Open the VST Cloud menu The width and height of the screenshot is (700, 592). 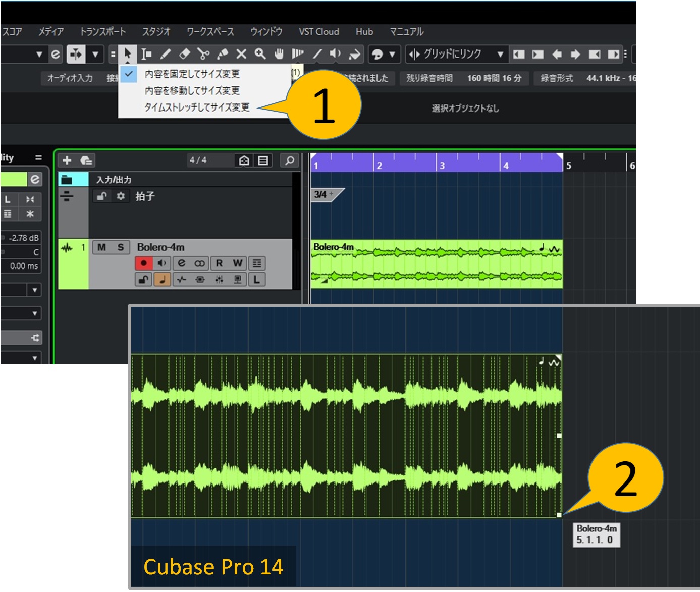pos(318,32)
